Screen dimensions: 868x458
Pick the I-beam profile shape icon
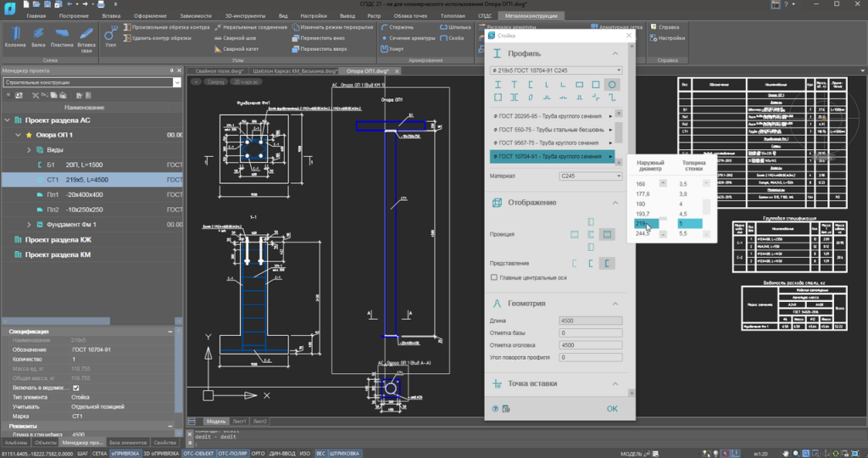pyautogui.click(x=498, y=85)
